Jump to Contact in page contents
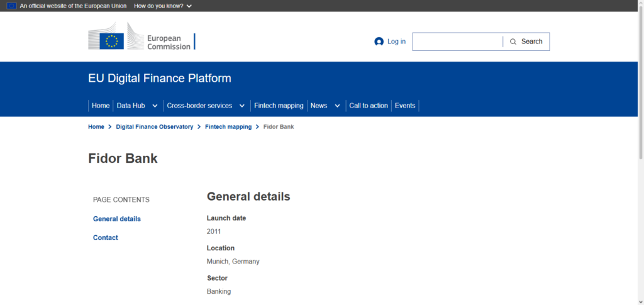This screenshot has height=305, width=644. tap(106, 238)
